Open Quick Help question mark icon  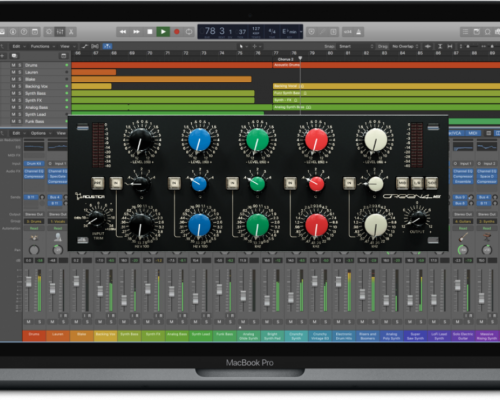[x=24, y=32]
